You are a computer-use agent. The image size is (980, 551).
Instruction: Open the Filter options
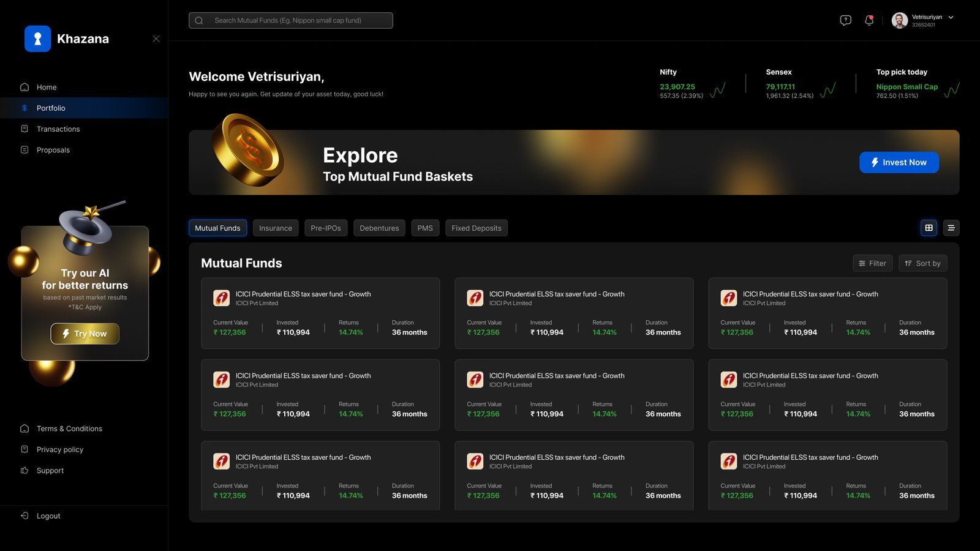pos(873,263)
